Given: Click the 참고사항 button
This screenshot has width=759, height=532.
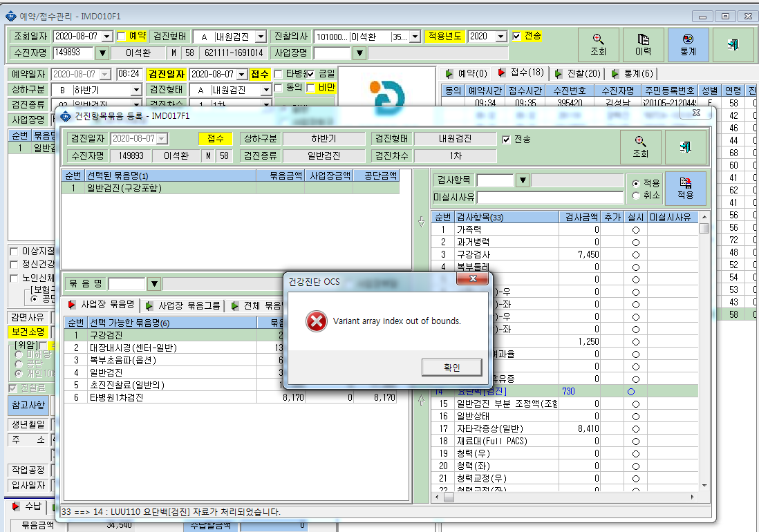Looking at the screenshot, I should click(x=28, y=406).
